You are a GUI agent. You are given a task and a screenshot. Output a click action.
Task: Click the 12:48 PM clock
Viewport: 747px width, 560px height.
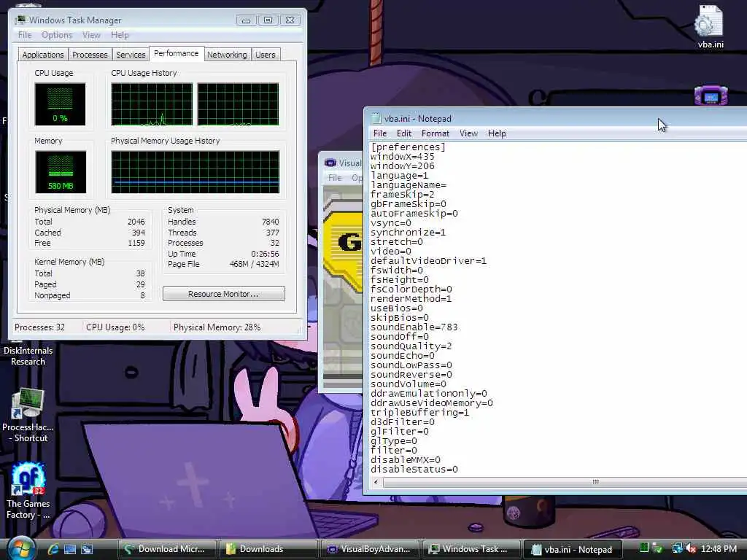pos(719,549)
